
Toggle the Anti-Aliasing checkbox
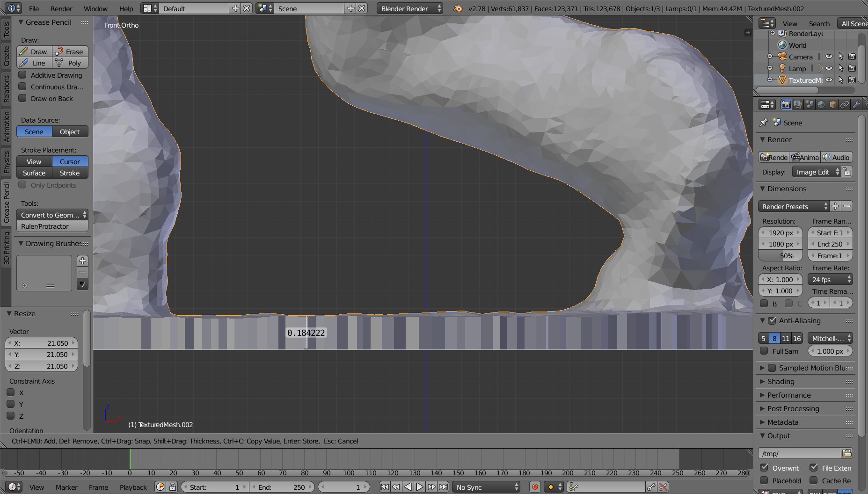pos(772,320)
